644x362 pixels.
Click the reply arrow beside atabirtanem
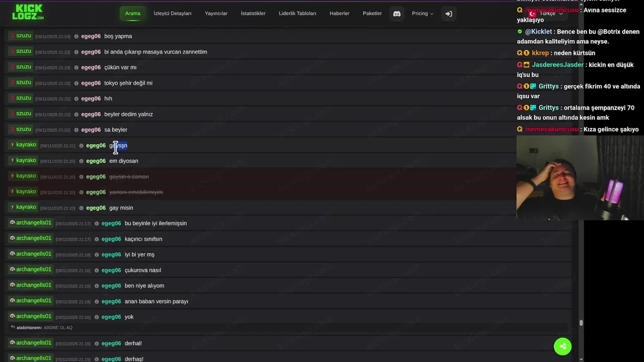pyautogui.click(x=13, y=327)
